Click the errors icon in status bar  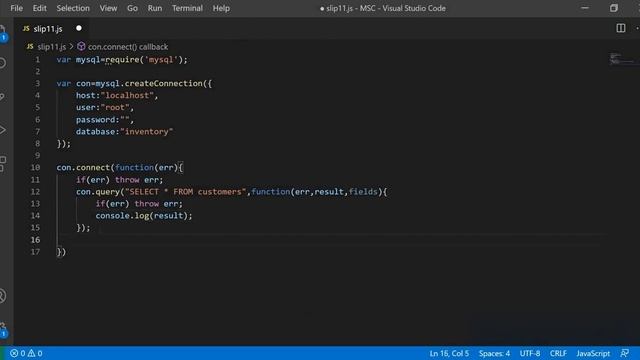coord(14,353)
